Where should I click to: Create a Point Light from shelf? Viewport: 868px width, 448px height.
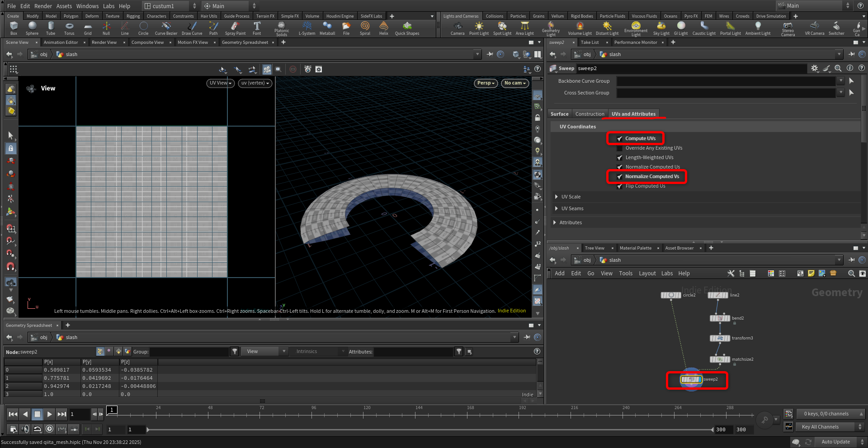(x=479, y=28)
